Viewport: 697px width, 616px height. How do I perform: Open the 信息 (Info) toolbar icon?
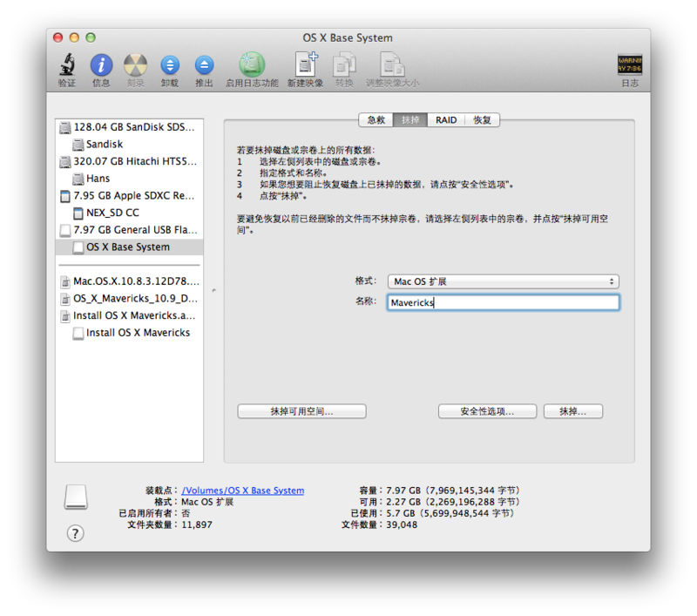(101, 64)
